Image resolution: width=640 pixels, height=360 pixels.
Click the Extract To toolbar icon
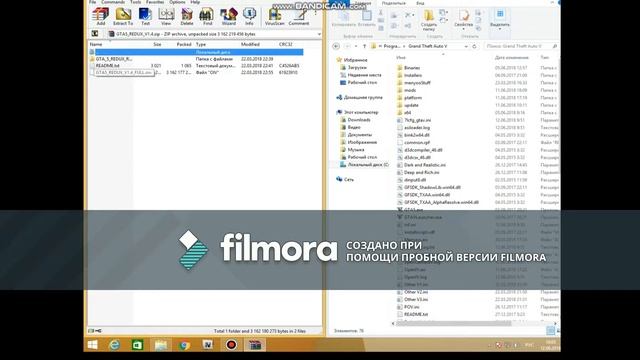(123, 17)
